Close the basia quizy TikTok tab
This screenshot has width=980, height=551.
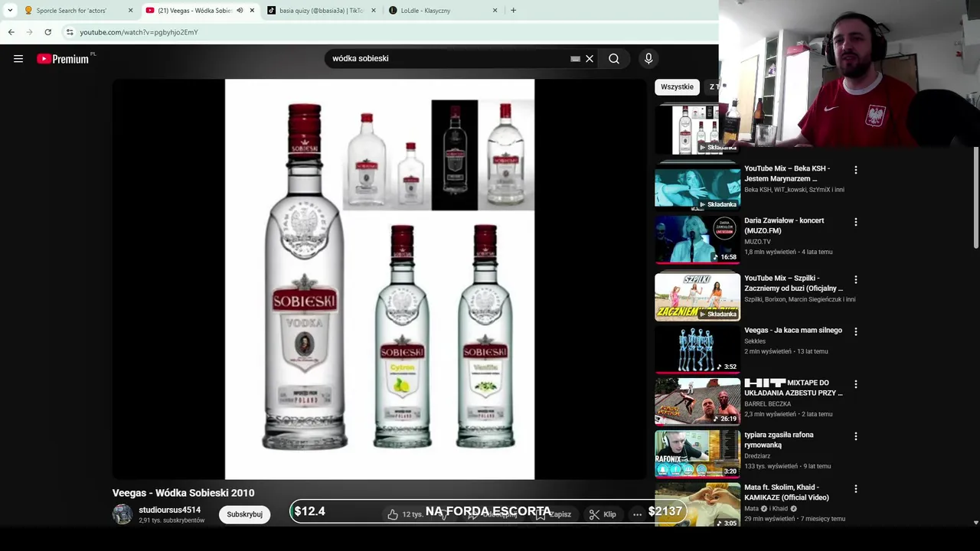click(374, 11)
